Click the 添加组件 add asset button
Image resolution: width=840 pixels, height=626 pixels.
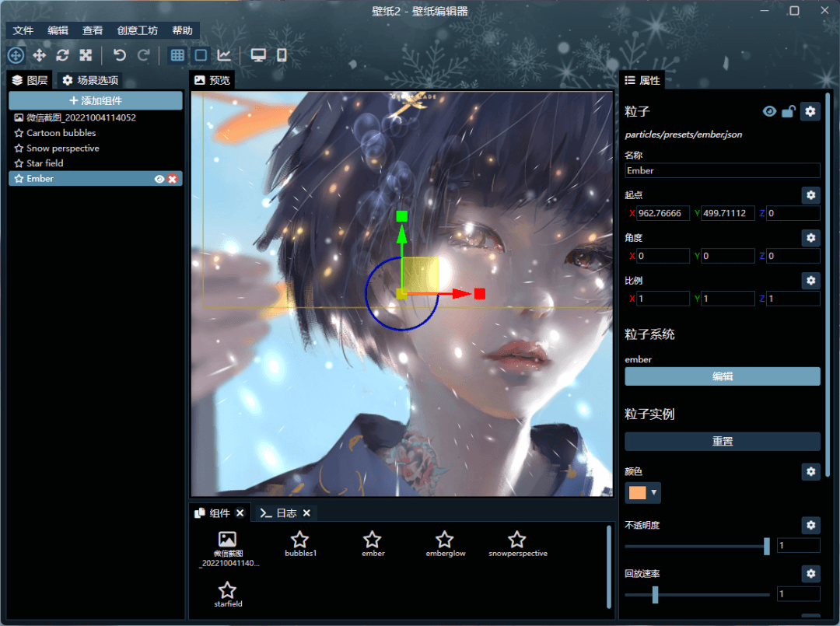coord(96,101)
